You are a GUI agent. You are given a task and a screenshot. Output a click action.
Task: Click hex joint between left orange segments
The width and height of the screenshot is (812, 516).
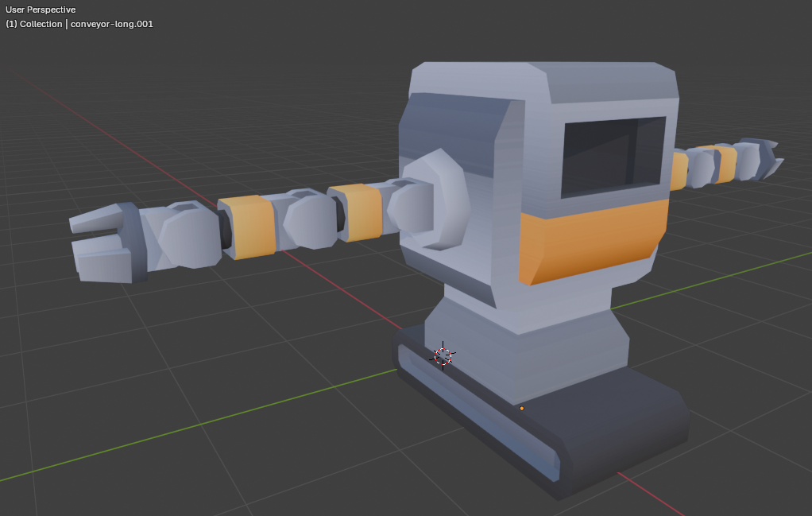point(309,220)
